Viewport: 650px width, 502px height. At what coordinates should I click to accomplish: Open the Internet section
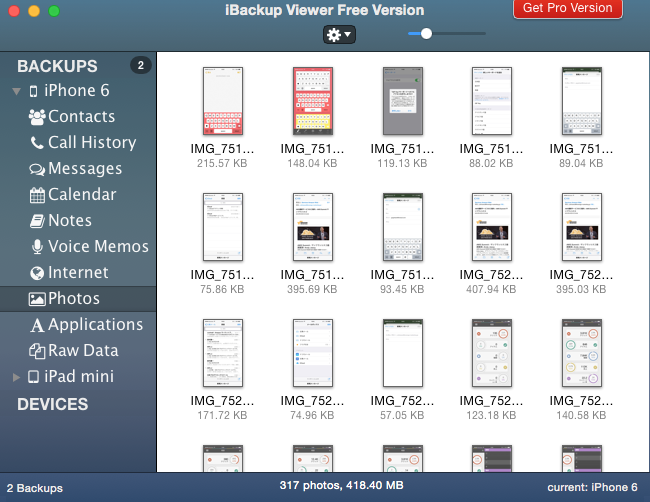coord(78,273)
